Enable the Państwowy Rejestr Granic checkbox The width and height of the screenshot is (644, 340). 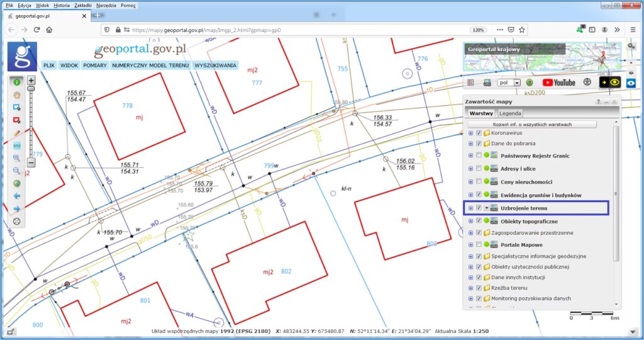coord(479,156)
